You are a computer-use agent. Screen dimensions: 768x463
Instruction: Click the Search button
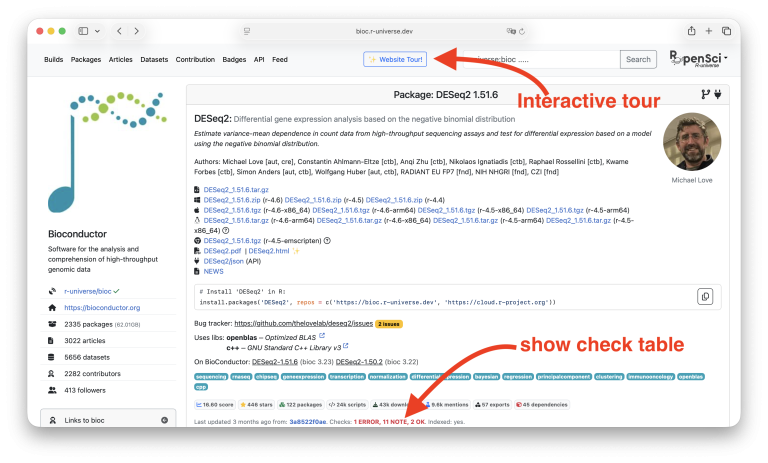coord(638,60)
